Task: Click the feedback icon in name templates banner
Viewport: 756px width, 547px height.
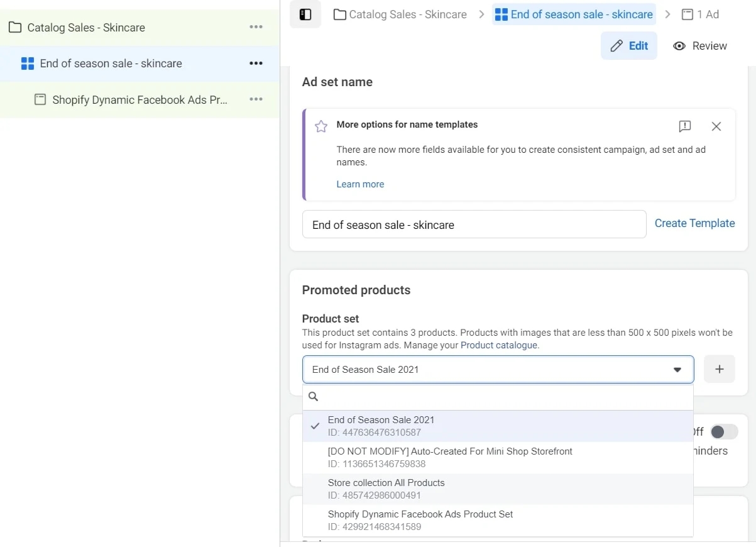Action: tap(685, 126)
